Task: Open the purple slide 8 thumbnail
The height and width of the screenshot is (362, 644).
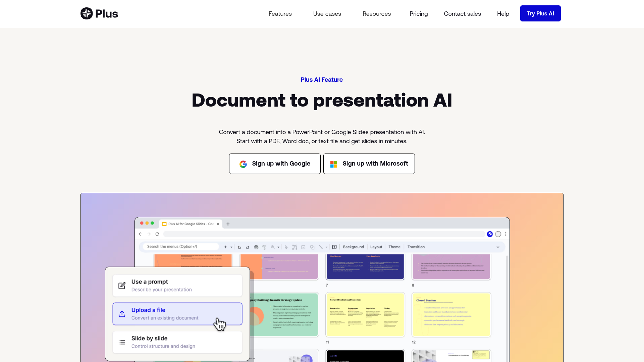Action: (x=451, y=267)
